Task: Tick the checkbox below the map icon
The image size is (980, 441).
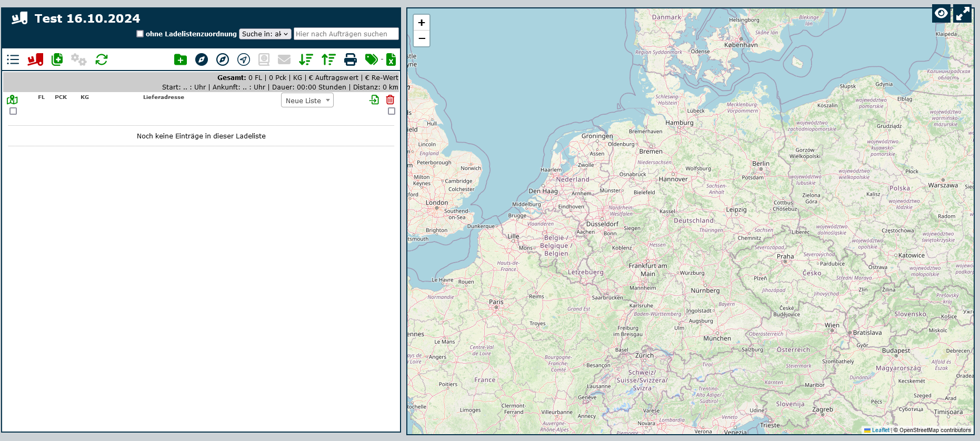Action: [x=13, y=111]
